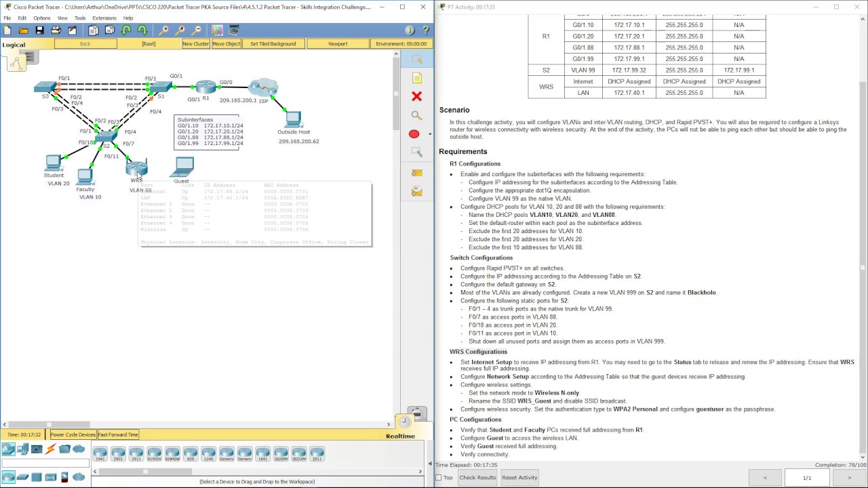Open the File menu
Viewport: 868px width, 488px height.
point(7,18)
